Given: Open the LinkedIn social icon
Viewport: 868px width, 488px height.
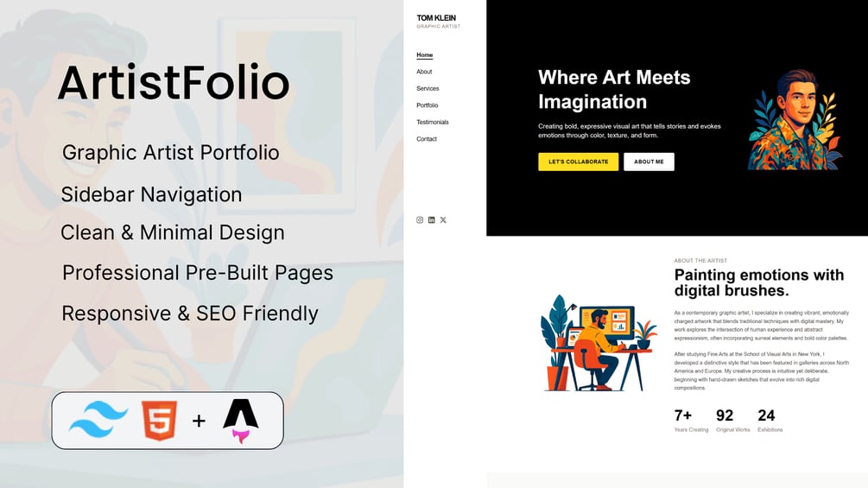Looking at the screenshot, I should click(431, 220).
